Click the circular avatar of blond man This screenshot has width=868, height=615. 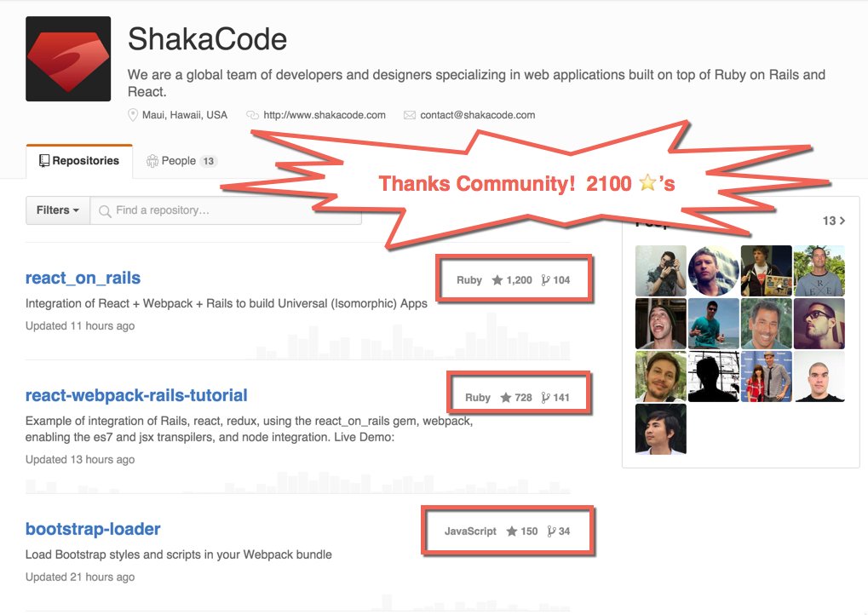click(714, 271)
